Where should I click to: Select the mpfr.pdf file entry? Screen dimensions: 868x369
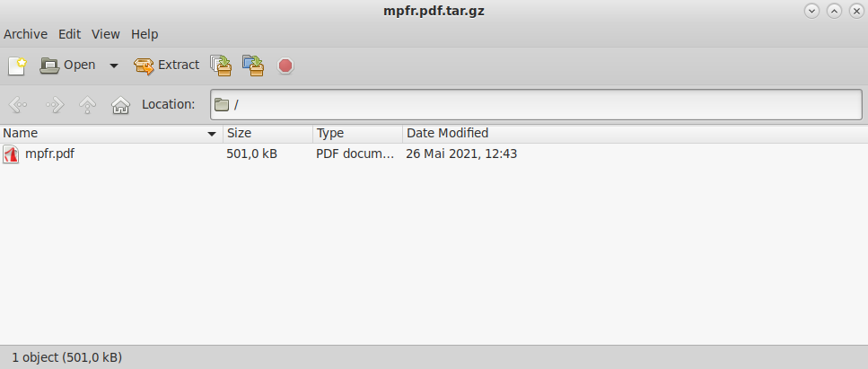point(49,154)
